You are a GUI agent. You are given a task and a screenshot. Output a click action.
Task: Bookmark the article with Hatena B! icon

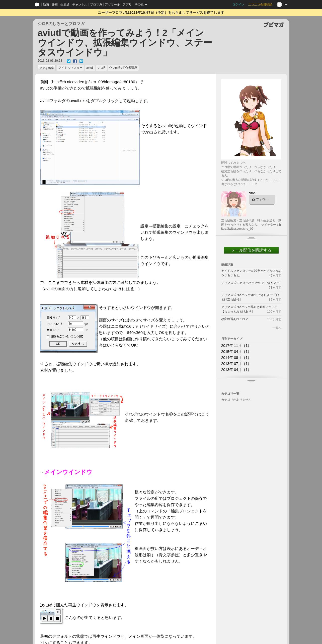coord(81,61)
